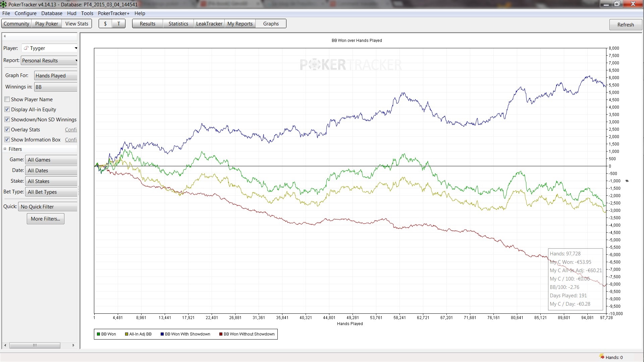Switch to the Community tab

(16, 24)
